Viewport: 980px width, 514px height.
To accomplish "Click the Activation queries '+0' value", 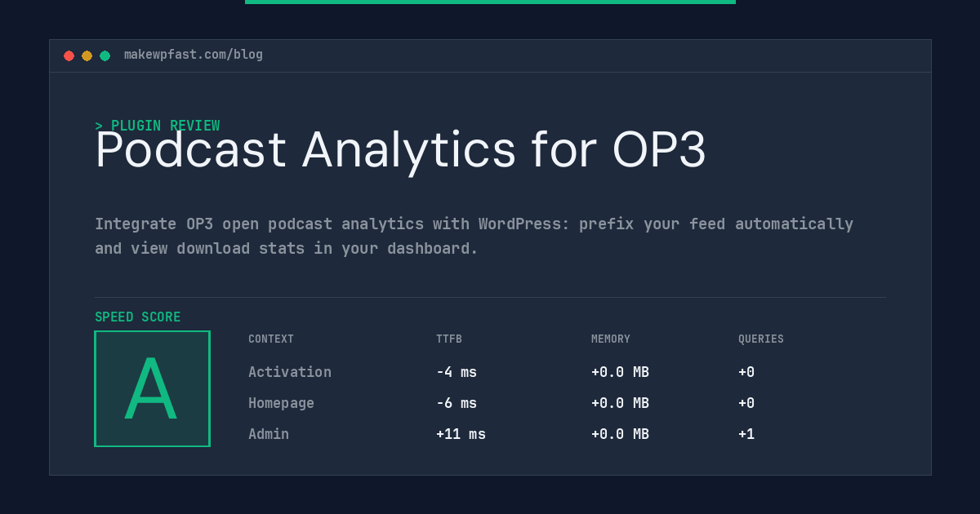I will pyautogui.click(x=746, y=372).
